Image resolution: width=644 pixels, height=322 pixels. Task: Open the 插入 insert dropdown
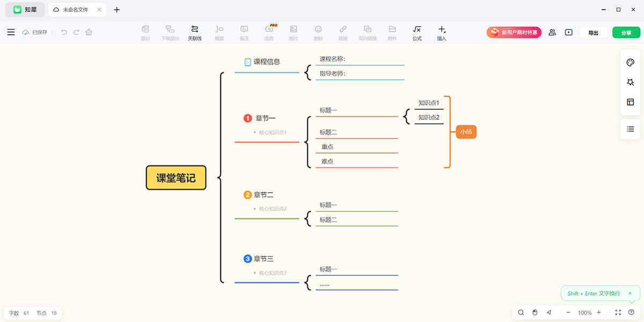(442, 33)
